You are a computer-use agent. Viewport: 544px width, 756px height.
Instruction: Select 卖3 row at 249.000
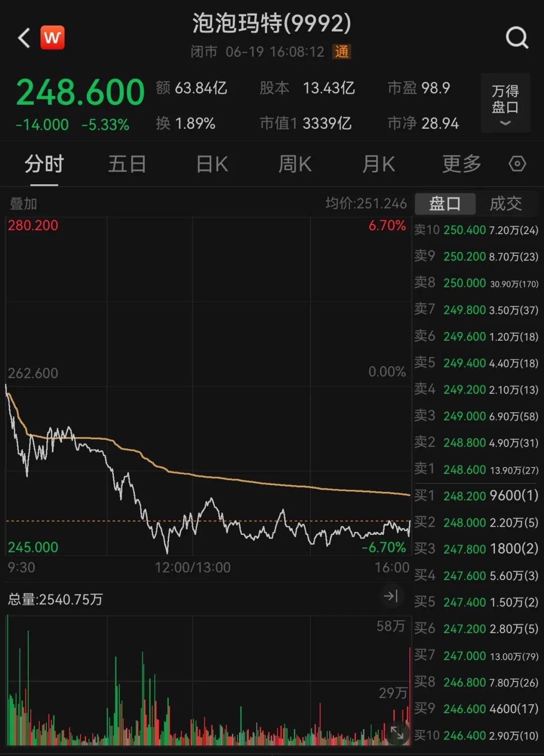point(476,416)
